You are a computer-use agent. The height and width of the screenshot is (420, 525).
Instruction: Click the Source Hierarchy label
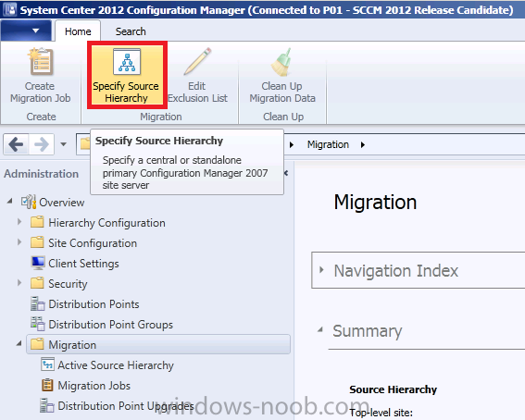tap(394, 389)
